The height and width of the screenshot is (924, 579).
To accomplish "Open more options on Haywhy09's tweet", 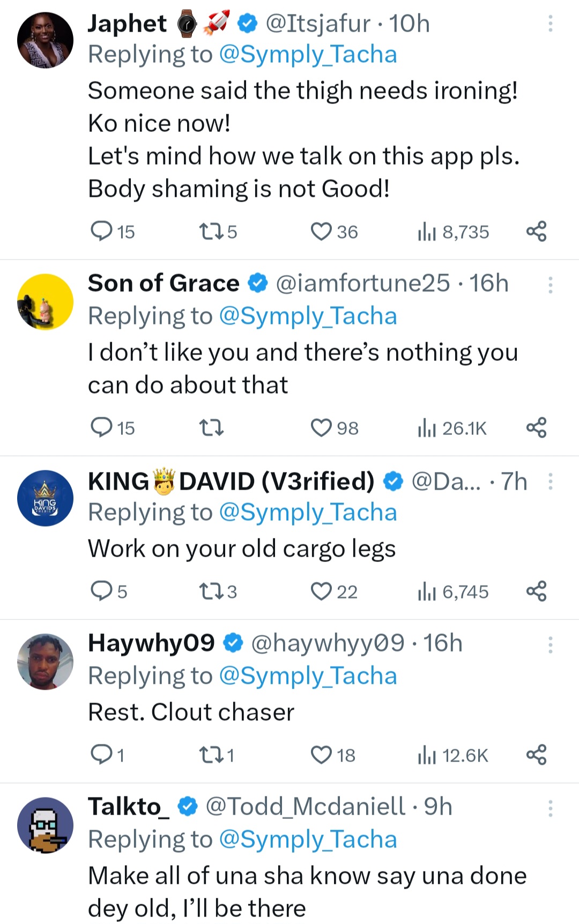I will click(x=550, y=645).
